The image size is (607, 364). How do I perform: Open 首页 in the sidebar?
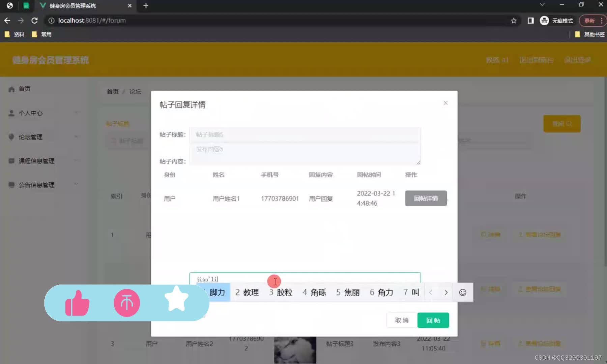click(24, 89)
